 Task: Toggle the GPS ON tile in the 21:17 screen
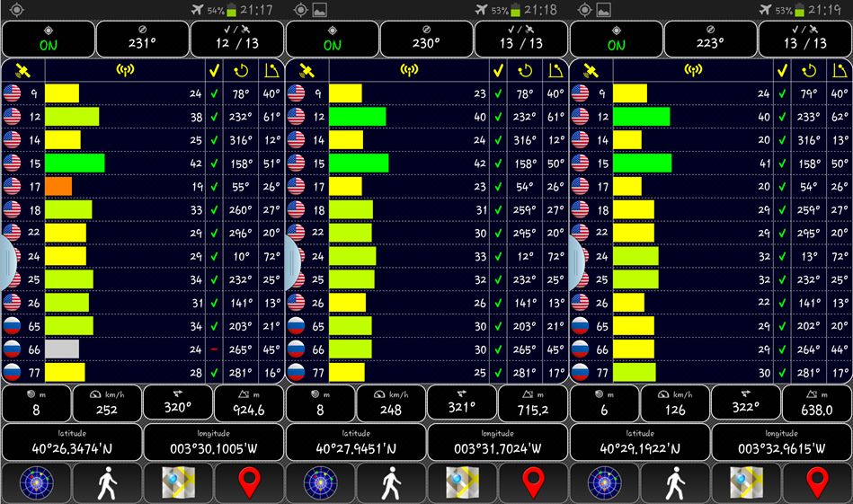(48, 39)
